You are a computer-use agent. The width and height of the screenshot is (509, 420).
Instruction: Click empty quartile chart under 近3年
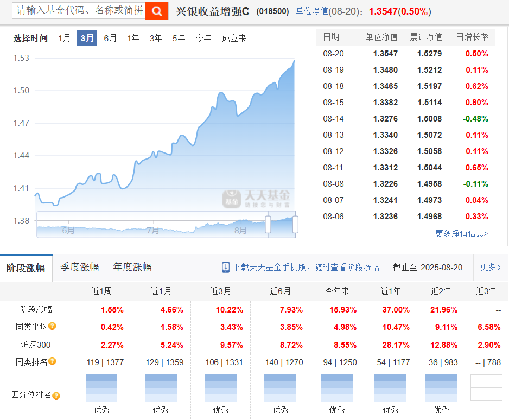point(486,388)
